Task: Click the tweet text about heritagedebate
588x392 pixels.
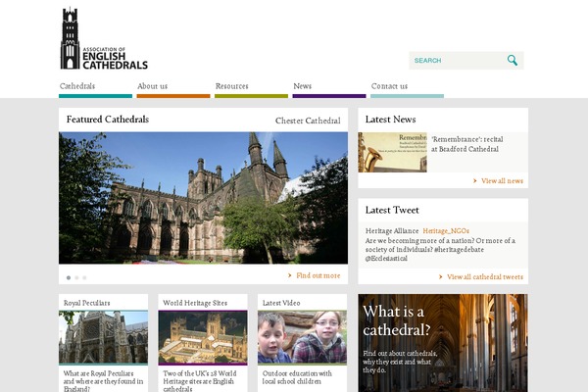Action: click(x=440, y=250)
